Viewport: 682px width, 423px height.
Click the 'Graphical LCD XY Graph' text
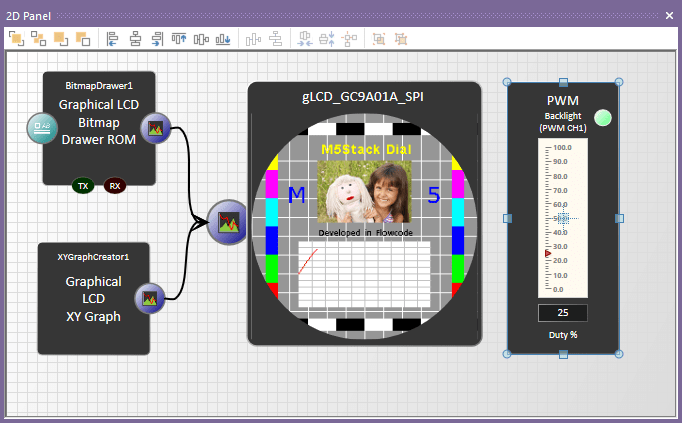(94, 299)
